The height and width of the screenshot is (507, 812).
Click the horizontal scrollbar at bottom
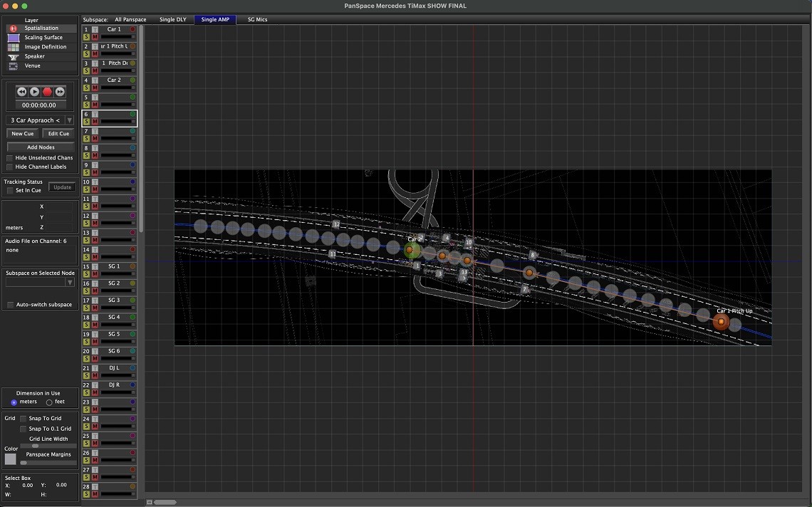165,502
